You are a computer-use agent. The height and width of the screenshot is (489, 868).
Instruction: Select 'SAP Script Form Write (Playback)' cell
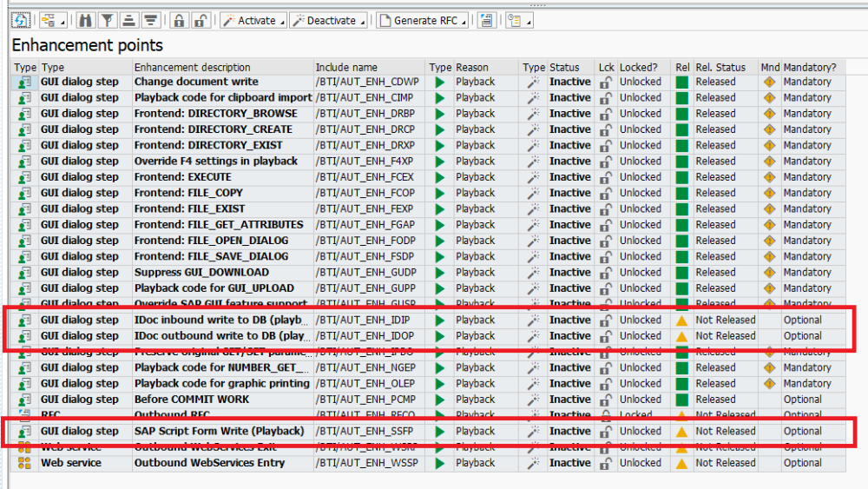pos(223,432)
